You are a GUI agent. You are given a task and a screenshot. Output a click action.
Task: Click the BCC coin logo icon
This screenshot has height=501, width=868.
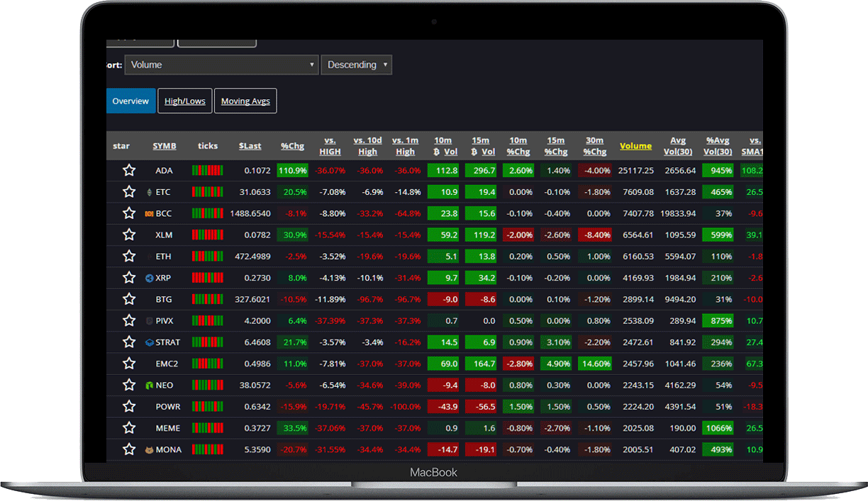pyautogui.click(x=149, y=213)
